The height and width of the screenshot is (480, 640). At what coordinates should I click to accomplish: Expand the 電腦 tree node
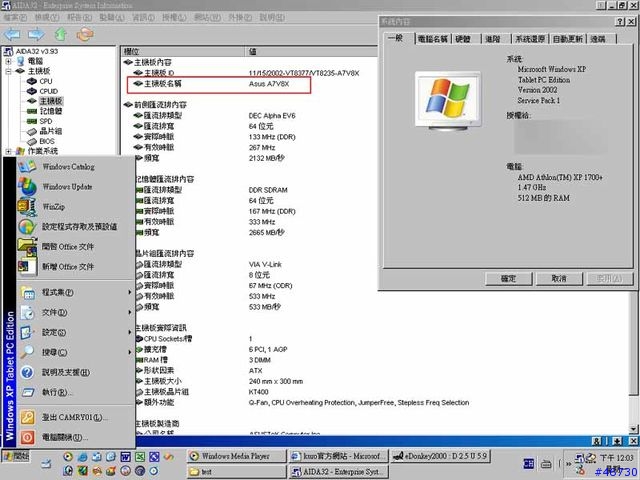(x=8, y=61)
